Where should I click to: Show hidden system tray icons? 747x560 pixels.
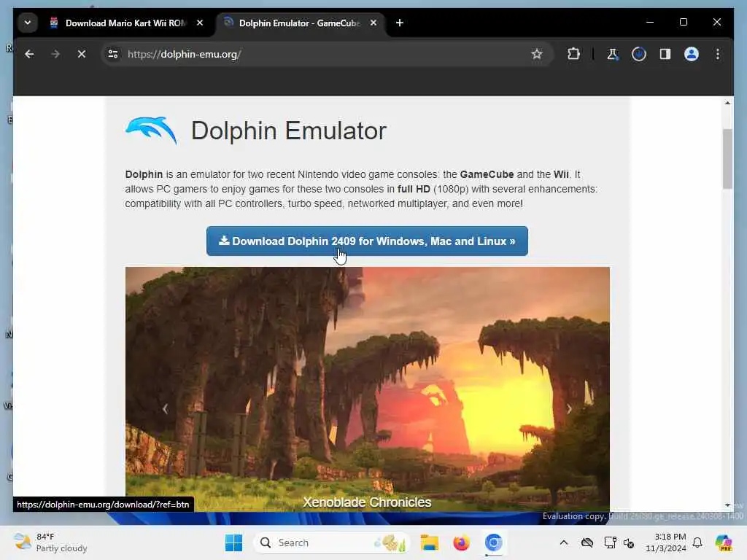pyautogui.click(x=564, y=542)
